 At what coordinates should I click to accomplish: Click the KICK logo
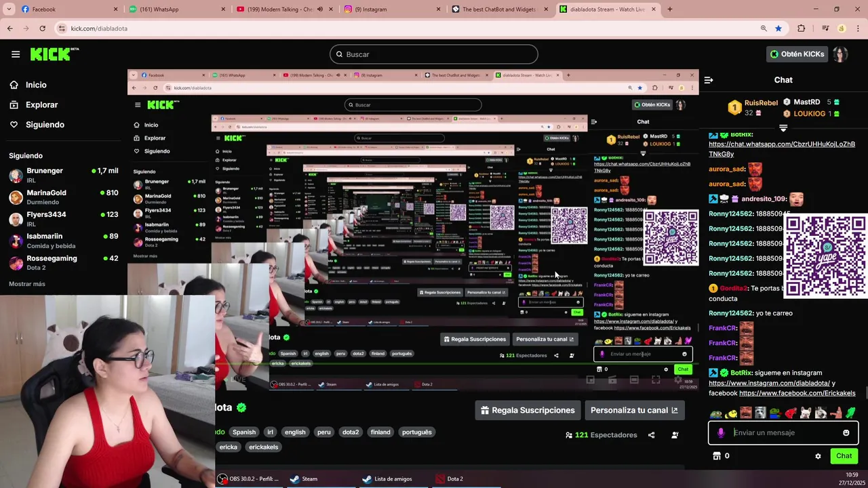(x=54, y=54)
